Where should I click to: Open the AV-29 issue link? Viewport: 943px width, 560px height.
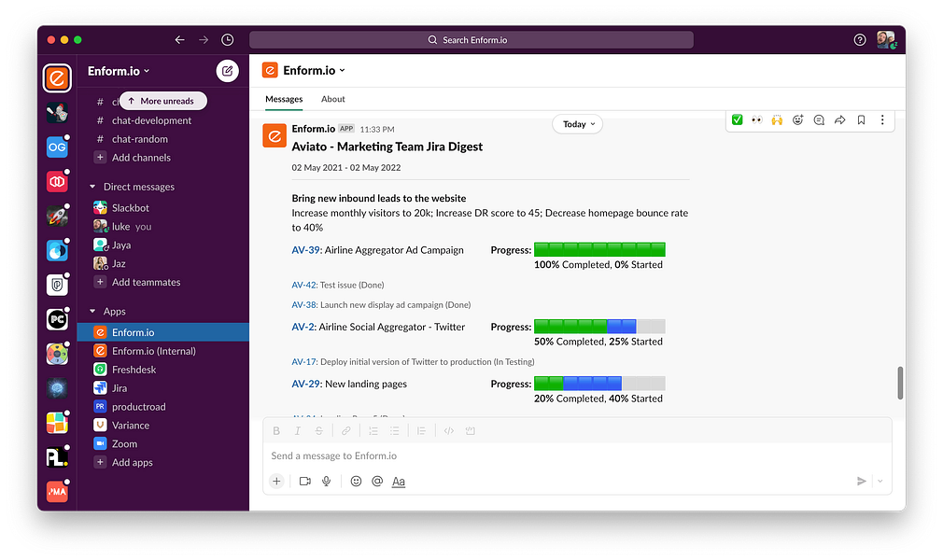pos(305,384)
